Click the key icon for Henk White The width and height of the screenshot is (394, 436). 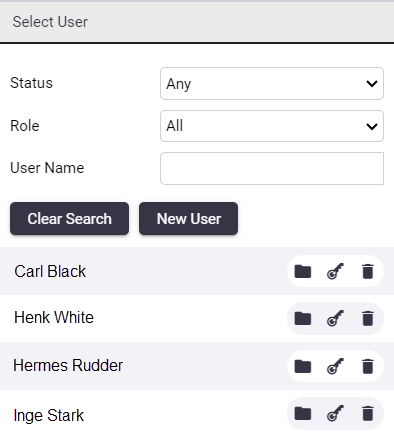pos(335,318)
